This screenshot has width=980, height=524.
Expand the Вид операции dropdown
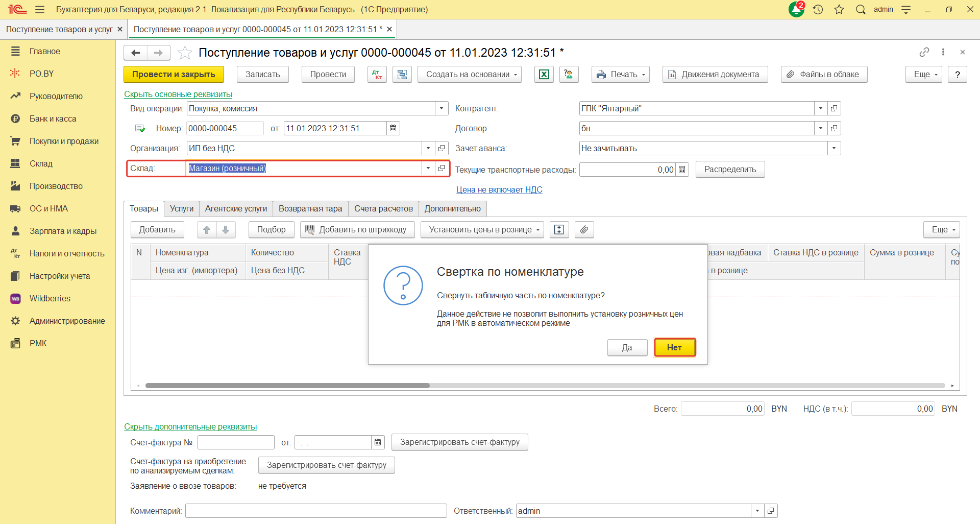[x=442, y=108]
